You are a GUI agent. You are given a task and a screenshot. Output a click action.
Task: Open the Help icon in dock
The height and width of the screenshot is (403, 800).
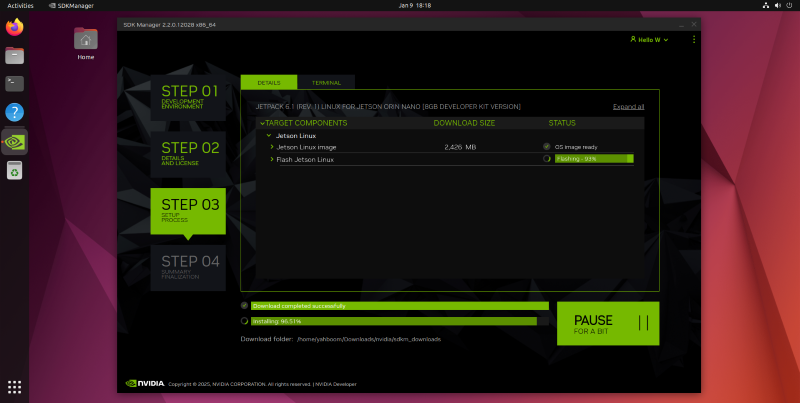[x=14, y=113]
